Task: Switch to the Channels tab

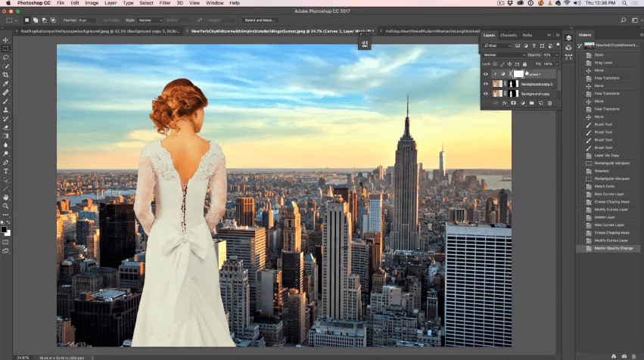Action: (509, 36)
